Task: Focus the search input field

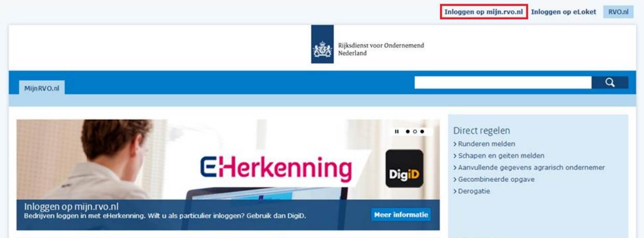Action: pos(503,82)
